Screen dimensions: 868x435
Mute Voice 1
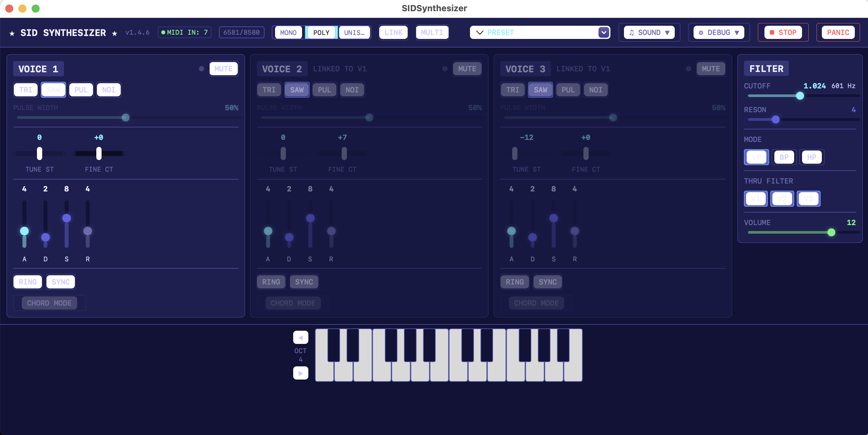(223, 69)
